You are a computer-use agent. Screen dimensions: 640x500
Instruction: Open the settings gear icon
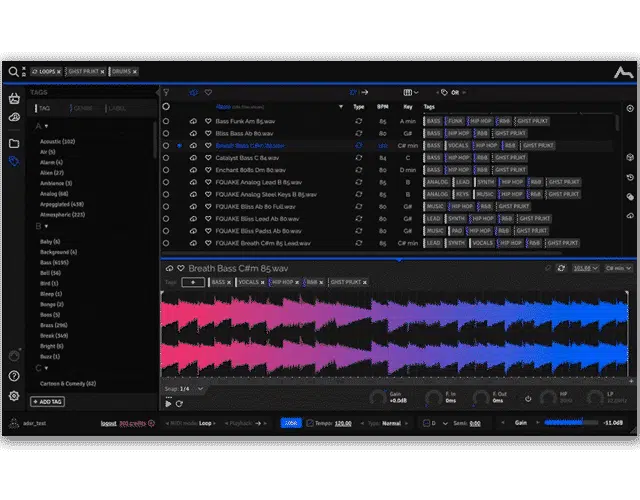click(14, 396)
